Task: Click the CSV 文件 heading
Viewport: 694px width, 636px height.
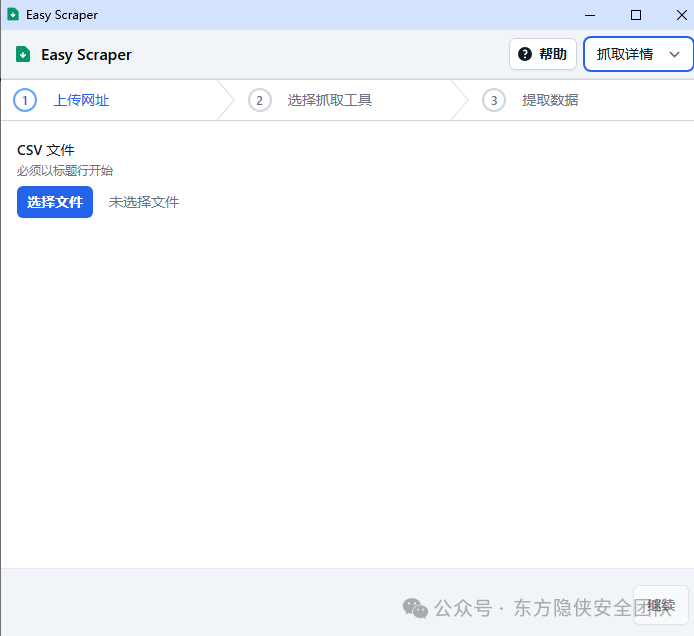Action: (x=46, y=150)
